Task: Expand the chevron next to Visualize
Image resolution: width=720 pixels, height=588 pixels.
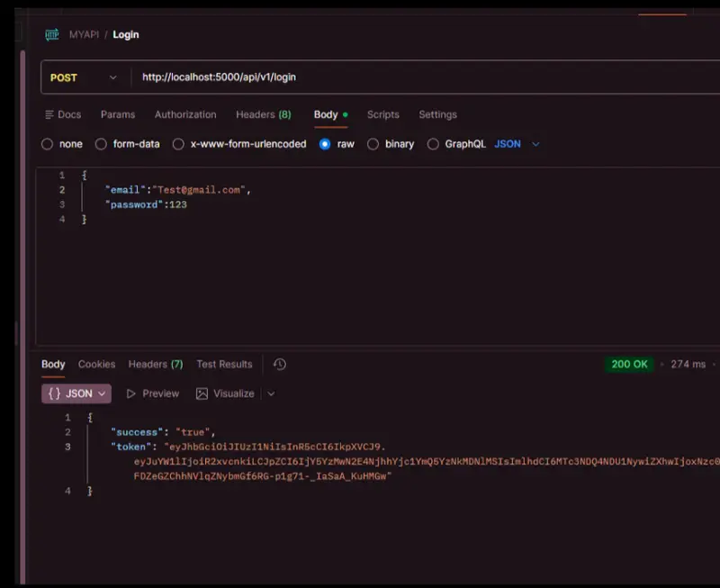Action: [x=272, y=394]
